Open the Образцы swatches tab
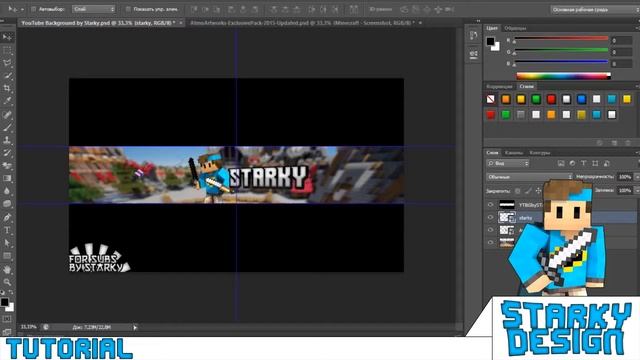The width and height of the screenshot is (640, 360). [x=515, y=28]
